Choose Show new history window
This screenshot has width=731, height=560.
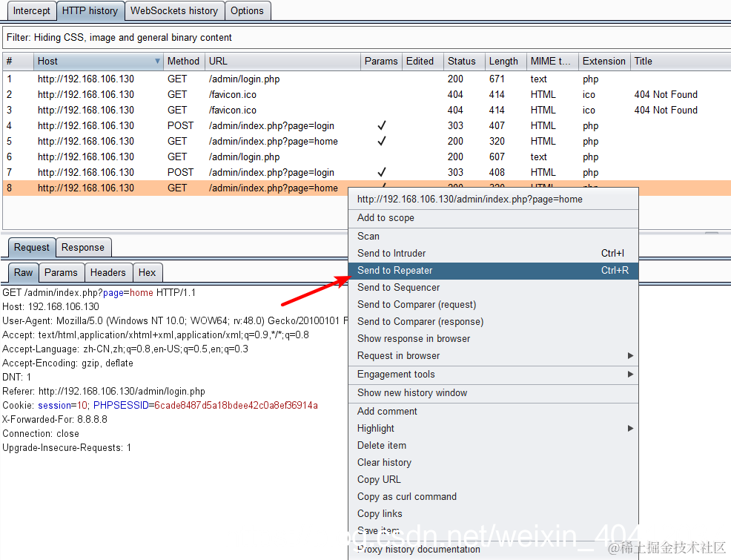[493, 393]
